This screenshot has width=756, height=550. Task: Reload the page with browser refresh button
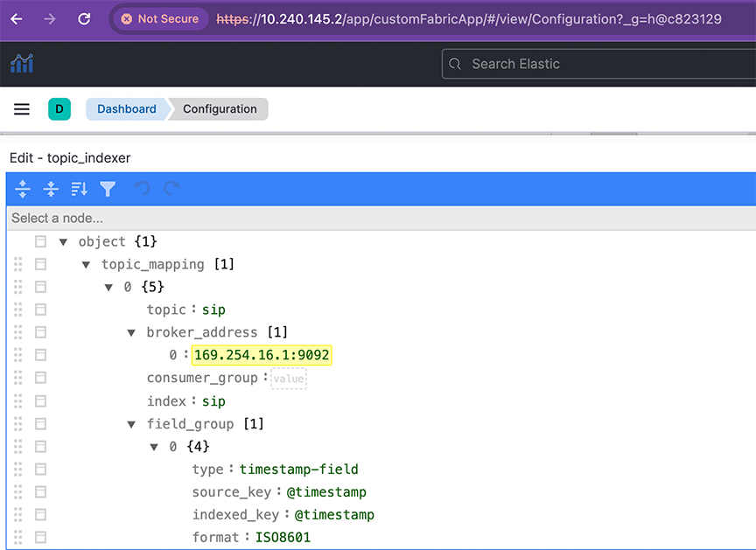pyautogui.click(x=84, y=18)
